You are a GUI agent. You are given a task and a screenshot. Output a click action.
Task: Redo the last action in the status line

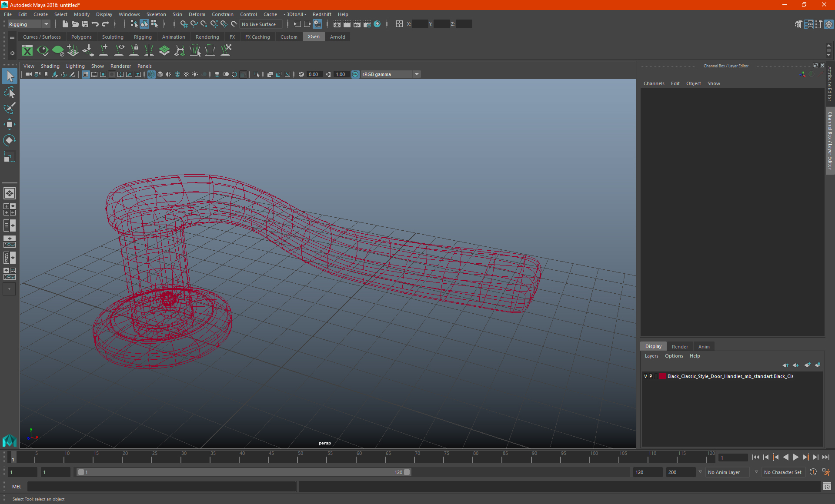click(x=105, y=24)
